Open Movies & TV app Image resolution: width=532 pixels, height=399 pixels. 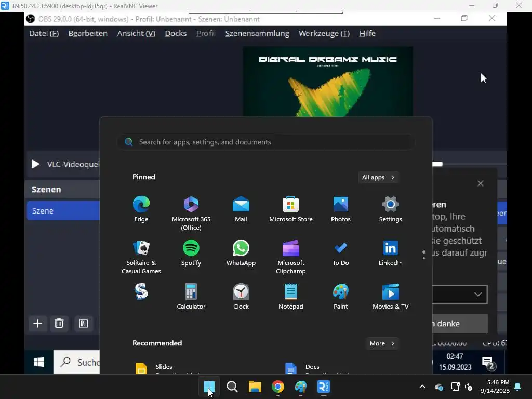click(391, 297)
